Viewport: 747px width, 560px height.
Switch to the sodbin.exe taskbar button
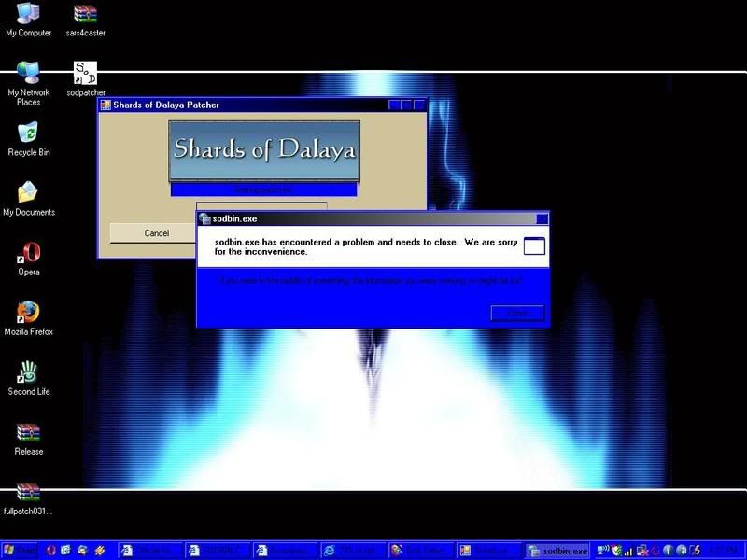[557, 551]
